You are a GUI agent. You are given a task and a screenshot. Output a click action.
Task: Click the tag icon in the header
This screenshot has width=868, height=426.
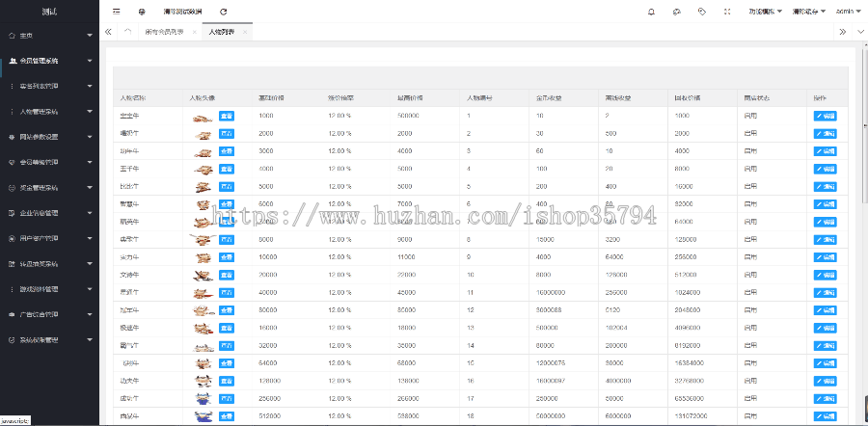coord(701,12)
